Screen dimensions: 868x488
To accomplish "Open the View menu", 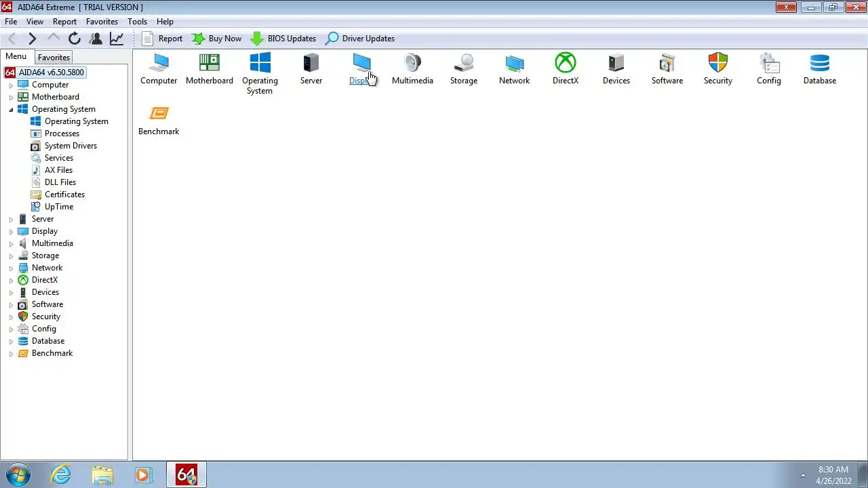I will (x=35, y=22).
